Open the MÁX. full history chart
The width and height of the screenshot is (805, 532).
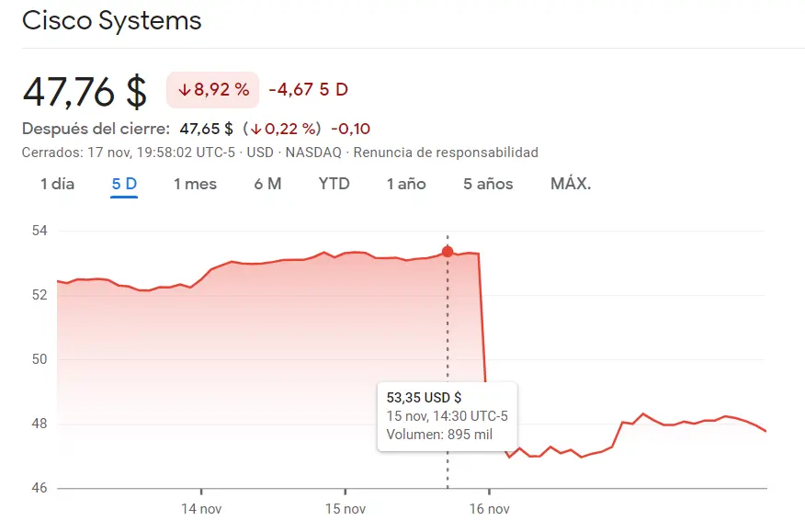click(x=570, y=184)
